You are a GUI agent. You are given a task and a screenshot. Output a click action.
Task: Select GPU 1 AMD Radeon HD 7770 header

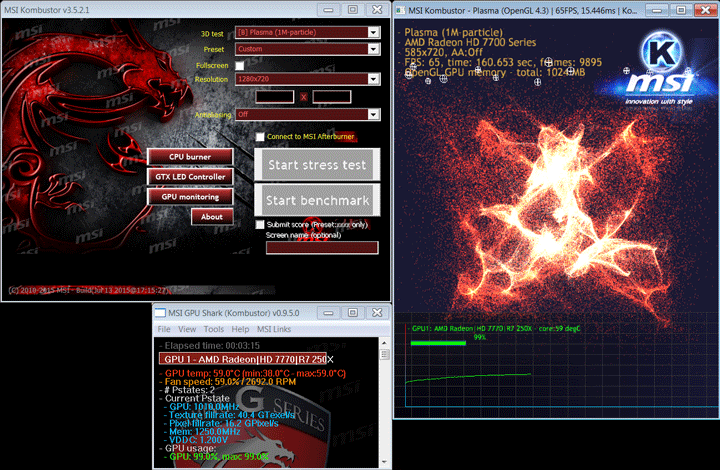point(243,359)
